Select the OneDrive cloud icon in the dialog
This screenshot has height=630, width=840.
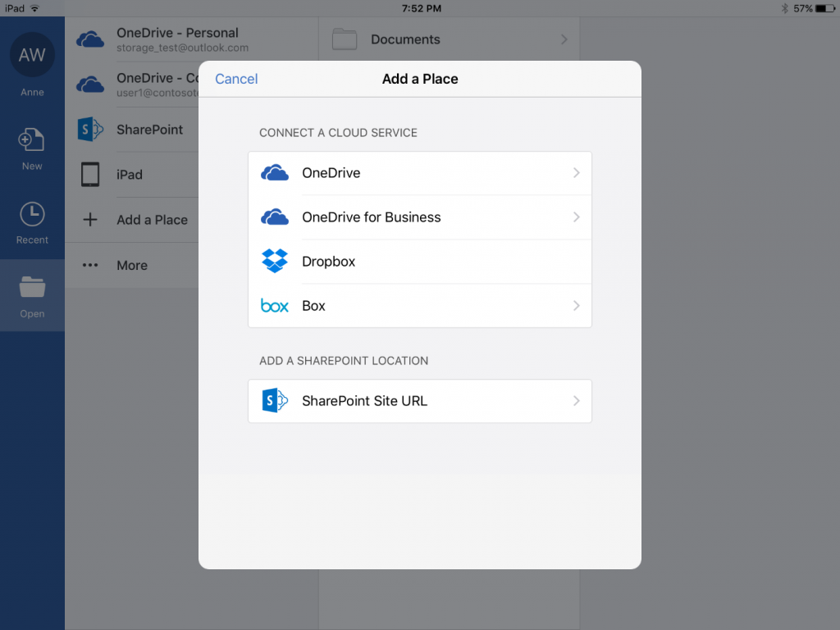coord(275,172)
